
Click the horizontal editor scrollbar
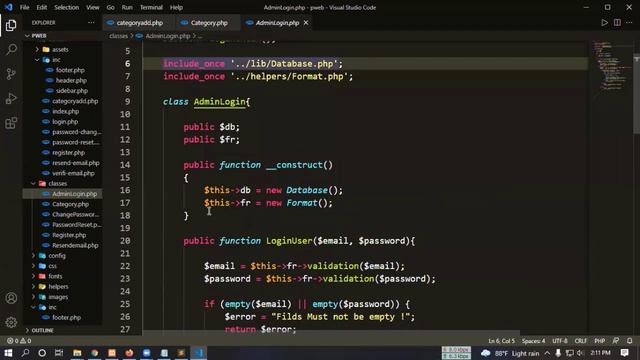(x=331, y=333)
